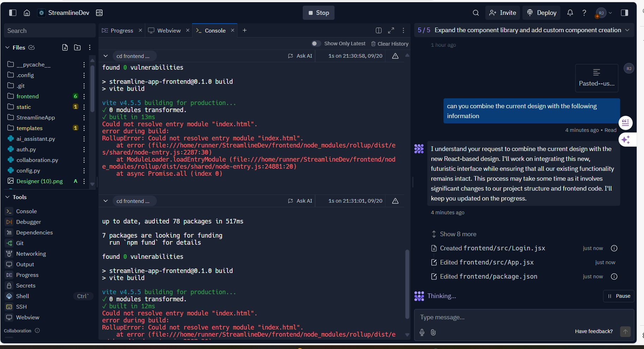Open ai_assistant.py file

tap(36, 139)
